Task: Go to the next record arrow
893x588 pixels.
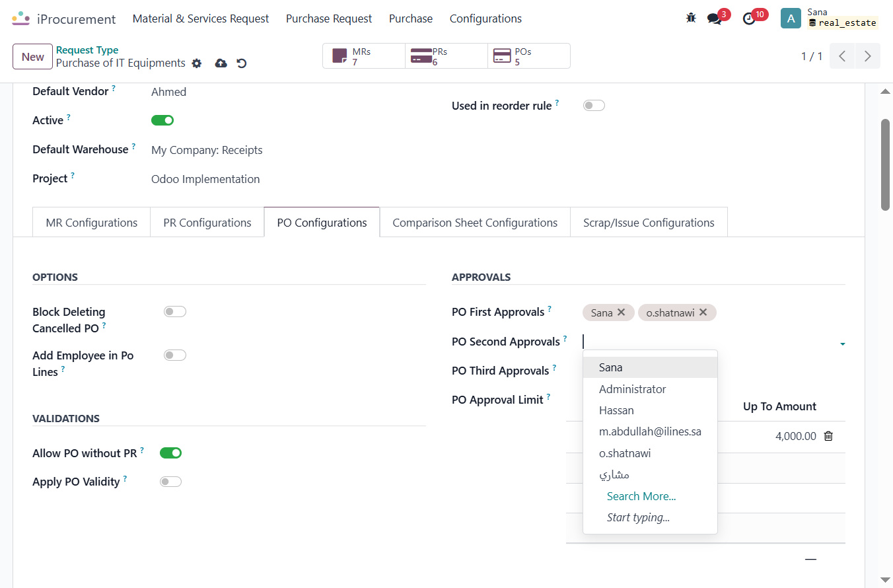Action: 868,56
